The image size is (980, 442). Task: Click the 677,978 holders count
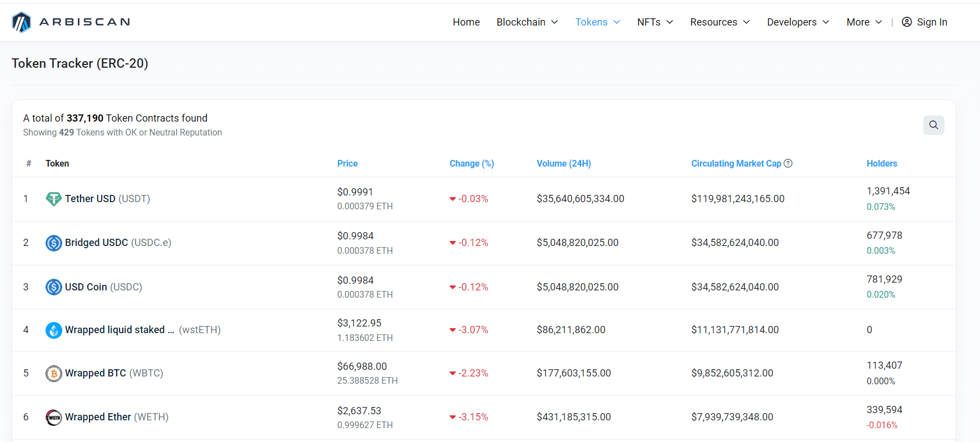[884, 235]
